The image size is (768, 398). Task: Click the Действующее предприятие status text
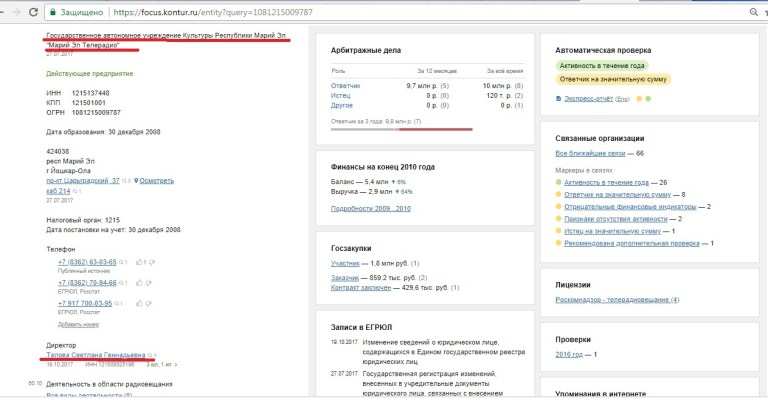[90, 74]
